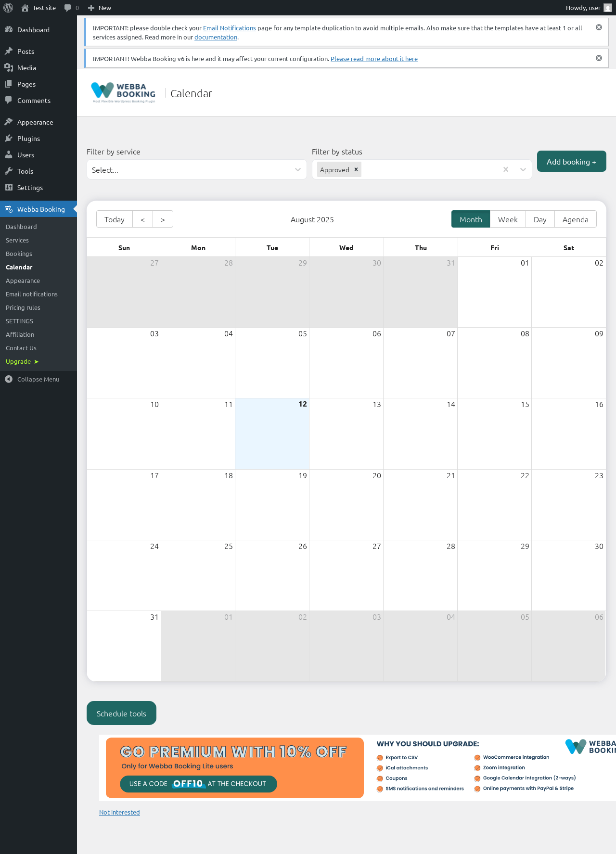
Task: Click the Posts pin icon
Action: point(9,51)
